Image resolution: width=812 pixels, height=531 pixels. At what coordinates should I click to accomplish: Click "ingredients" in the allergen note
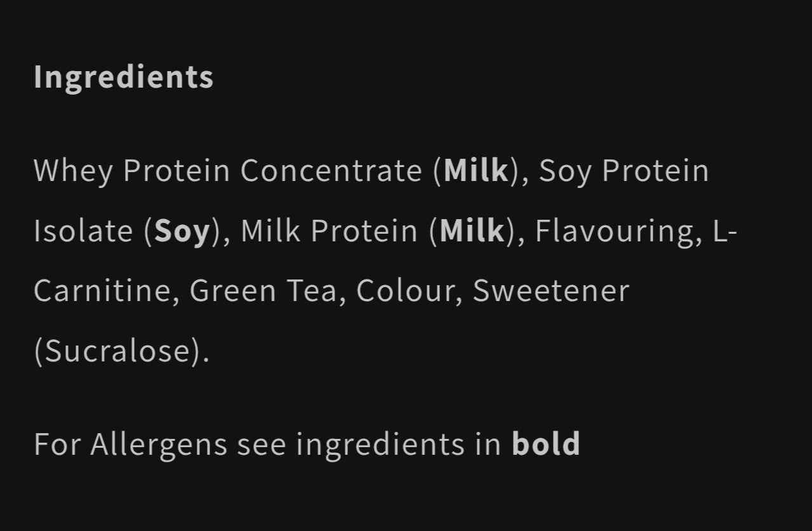(x=380, y=444)
